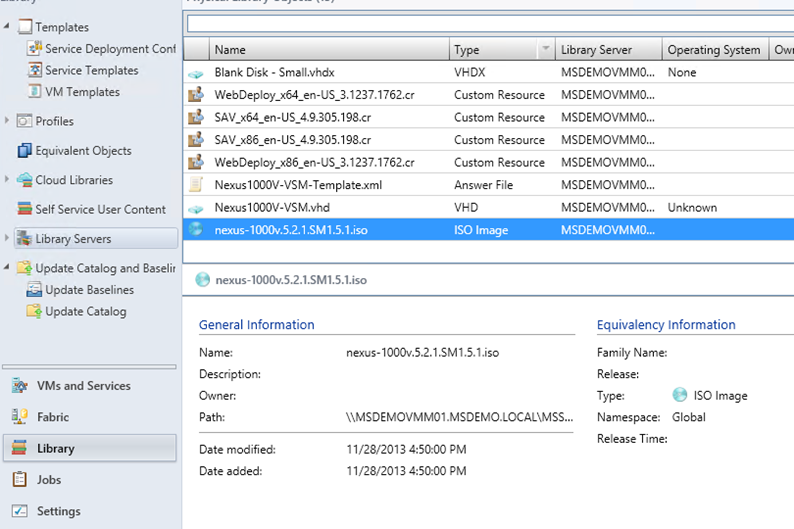794x529 pixels.
Task: Select Service Deployment Configurations tree item
Action: (x=110, y=49)
